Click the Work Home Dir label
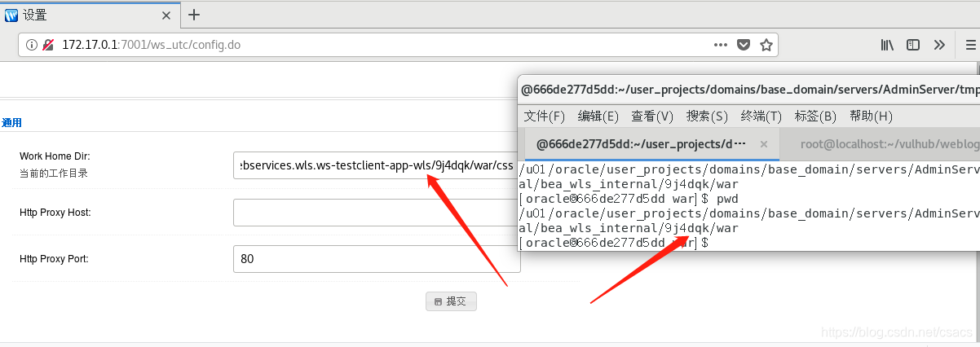 55,156
